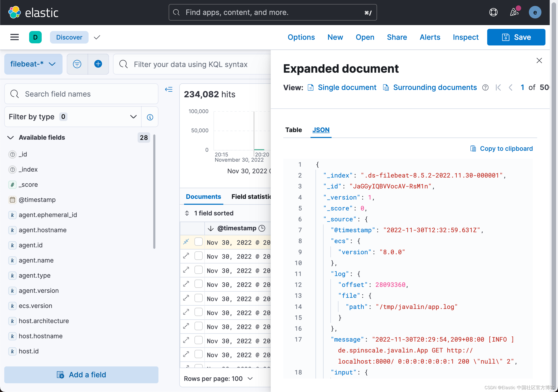The width and height of the screenshot is (558, 392).
Task: Collapse the first expanded document row
Action: click(x=186, y=242)
